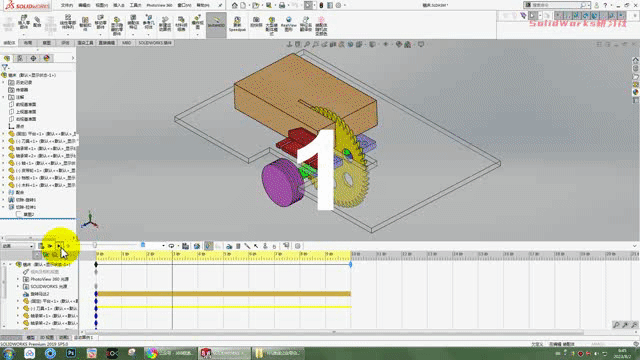Click the Mate (配合) ribbon icon

[37, 22]
